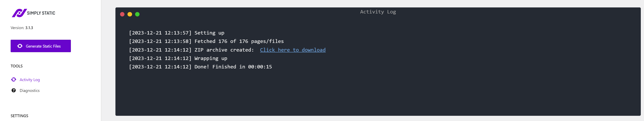
Task: Open the Activity Log from the sidebar
Action: (30, 79)
